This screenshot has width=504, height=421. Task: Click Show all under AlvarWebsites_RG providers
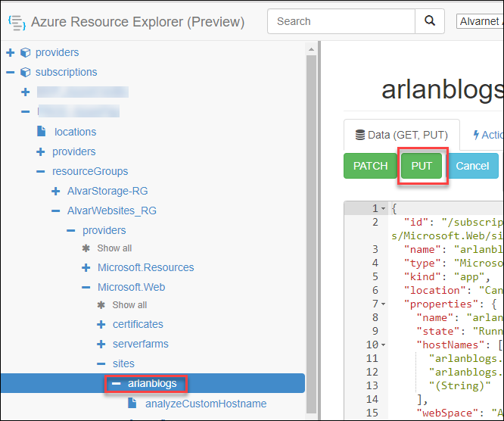tap(114, 248)
